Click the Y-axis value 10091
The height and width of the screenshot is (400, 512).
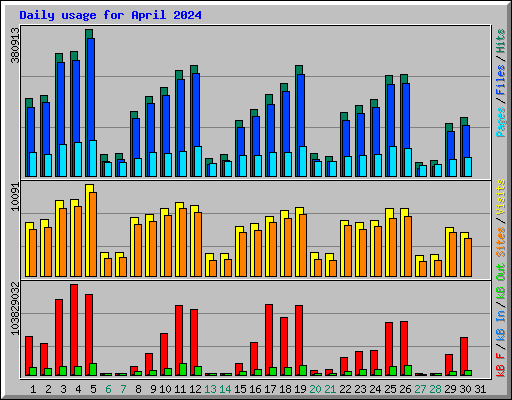(x=15, y=197)
